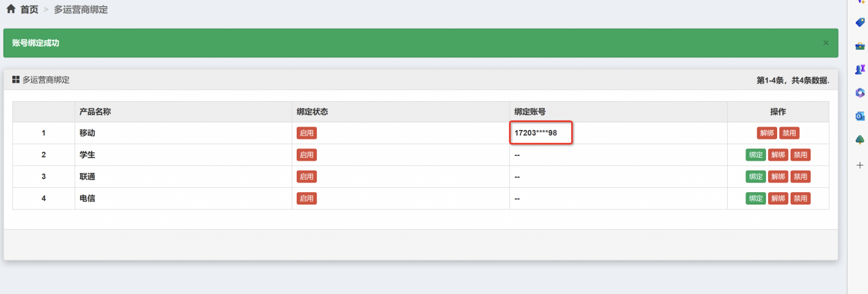868x294 pixels.
Task: Dismiss the 账号绑定成功 success alert
Action: pos(826,43)
